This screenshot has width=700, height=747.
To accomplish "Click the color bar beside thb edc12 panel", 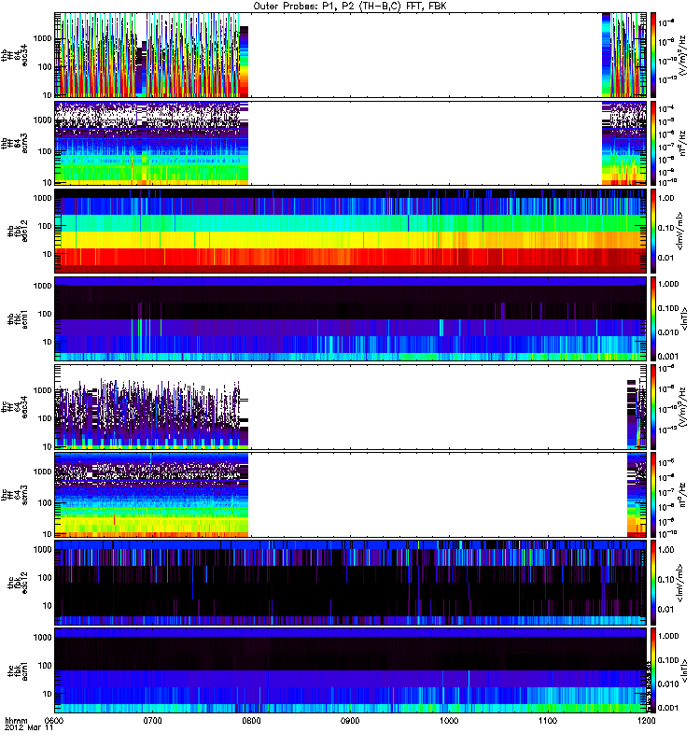I will click(x=653, y=231).
